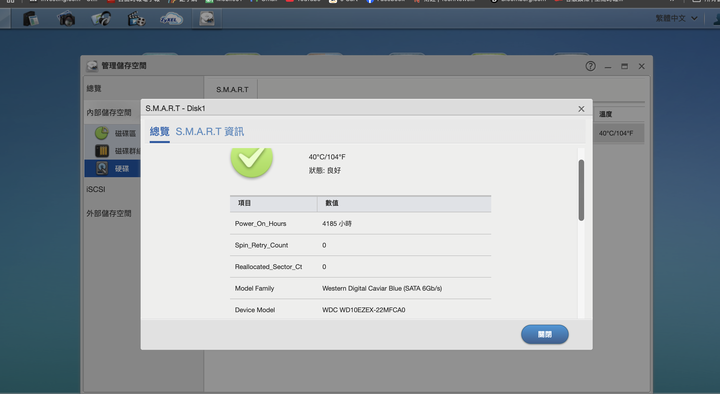720x394 pixels.
Task: Click the blue 關閉 button
Action: point(545,334)
